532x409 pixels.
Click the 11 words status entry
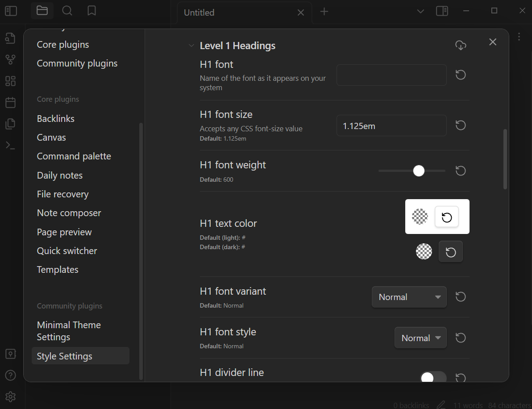point(468,405)
